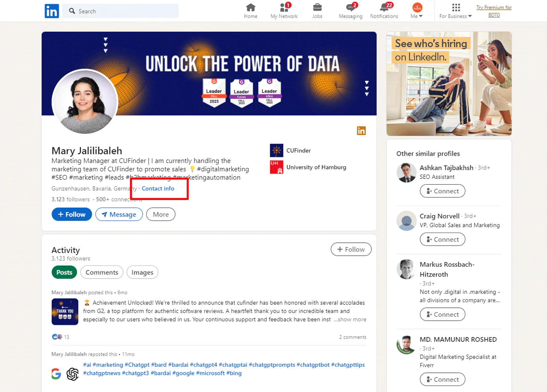Click the gold LinkedIn premium badge icon
This screenshot has height=392, width=547.
click(362, 131)
